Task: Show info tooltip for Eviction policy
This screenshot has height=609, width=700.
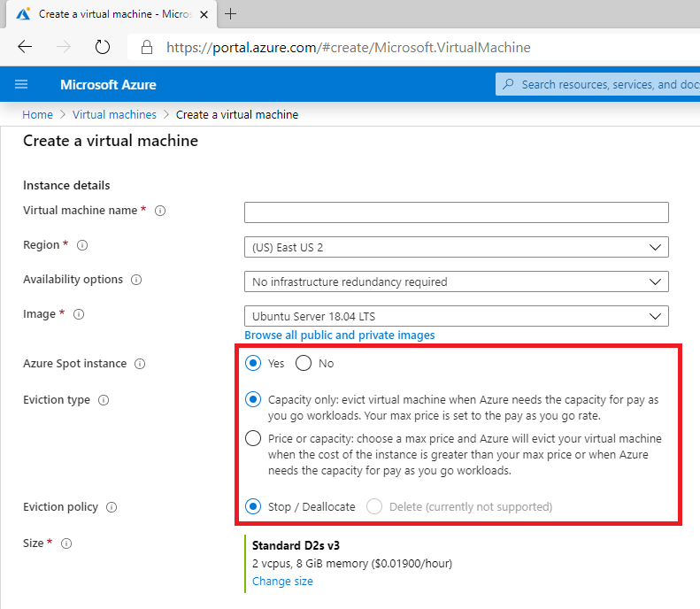Action: pos(112,507)
